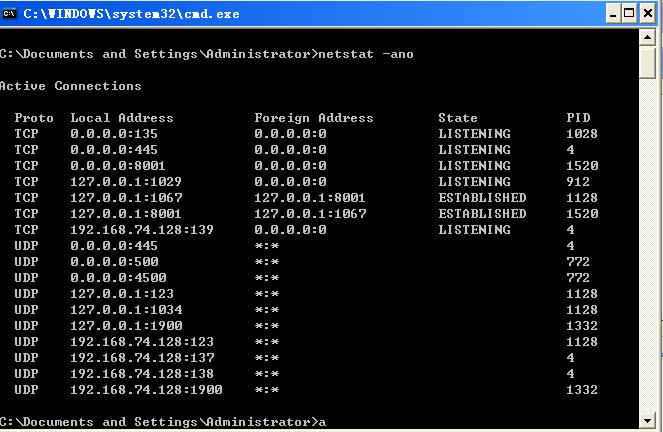This screenshot has width=663, height=432.
Task: Click PID 1520 in the 0.0.0.0:8001 row
Action: (x=582, y=166)
